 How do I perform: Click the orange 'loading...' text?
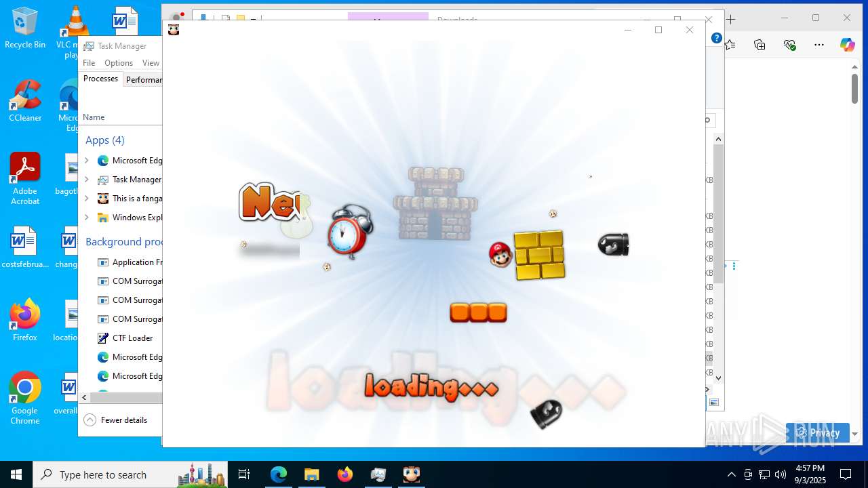coord(431,386)
